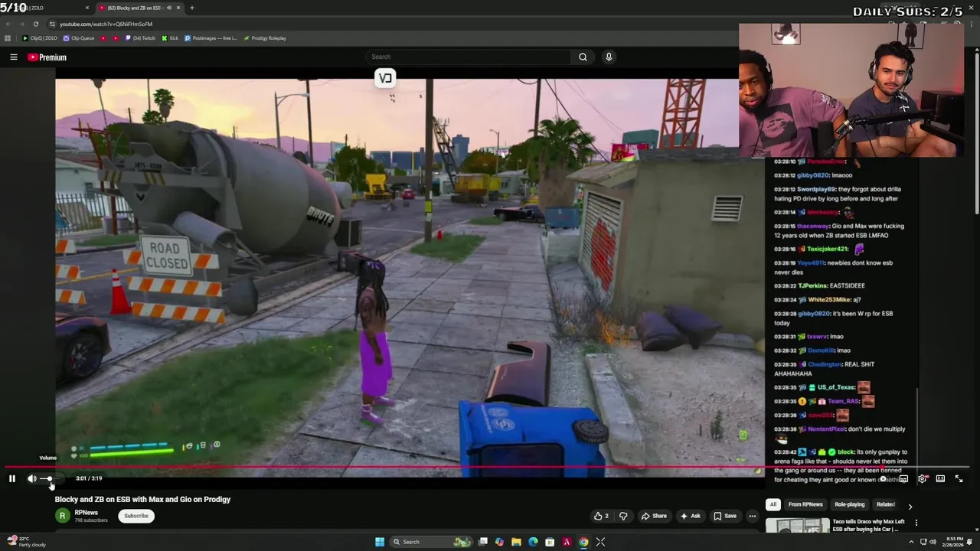980x551 pixels.
Task: Subscribe to RPNews
Action: (x=136, y=516)
